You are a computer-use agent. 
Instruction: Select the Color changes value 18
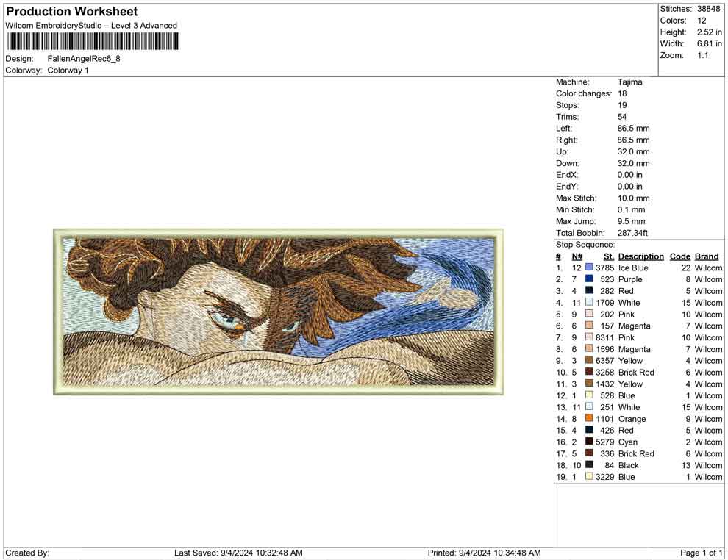click(x=622, y=94)
